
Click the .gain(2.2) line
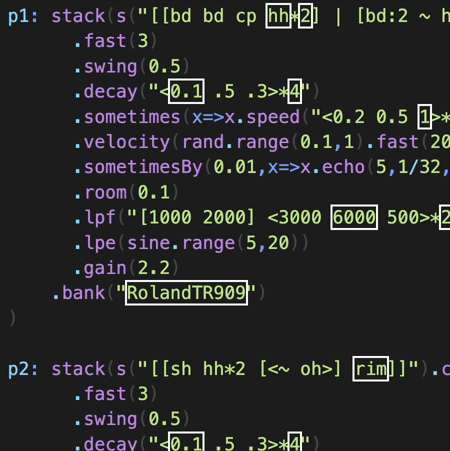126,268
